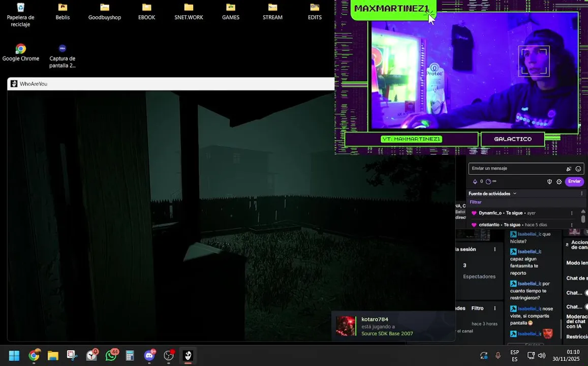Open OBS Studio from the taskbar
The image size is (588, 366).
[169, 355]
